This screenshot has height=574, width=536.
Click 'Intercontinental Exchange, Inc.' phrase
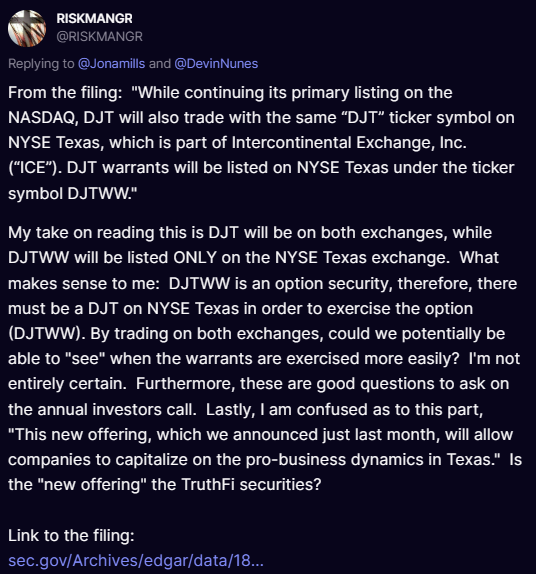(349, 143)
